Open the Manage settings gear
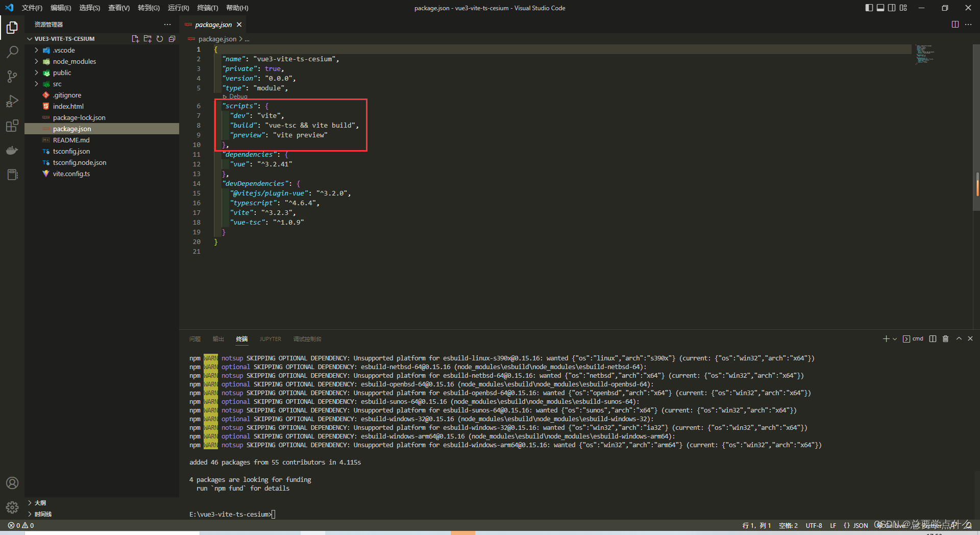This screenshot has height=535, width=980. [12, 507]
